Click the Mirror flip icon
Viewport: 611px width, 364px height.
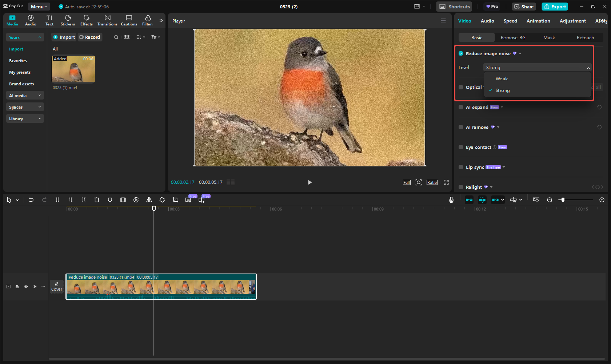coord(149,200)
